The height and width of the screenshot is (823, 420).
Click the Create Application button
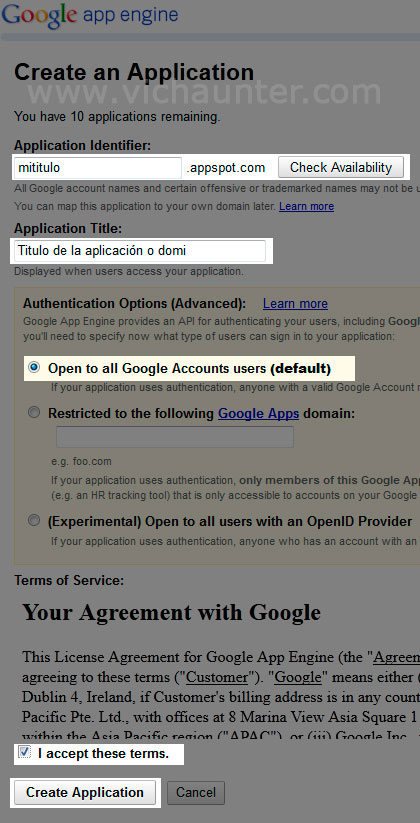[x=85, y=792]
